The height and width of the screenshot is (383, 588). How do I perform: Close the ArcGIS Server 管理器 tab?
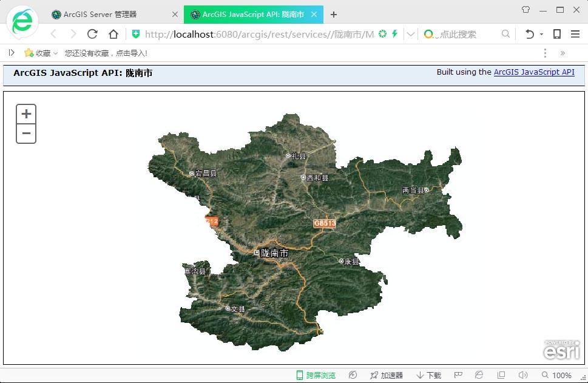coord(175,14)
